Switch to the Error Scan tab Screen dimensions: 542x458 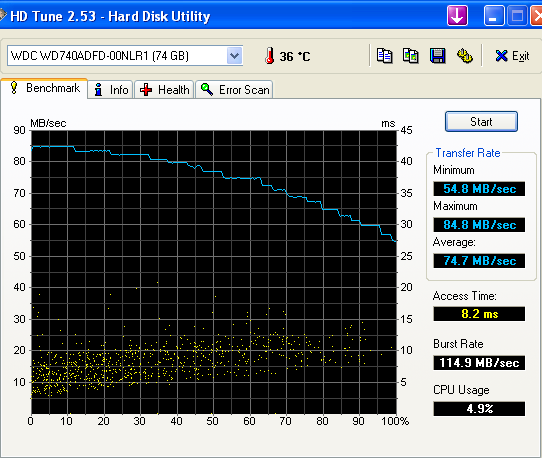click(234, 90)
